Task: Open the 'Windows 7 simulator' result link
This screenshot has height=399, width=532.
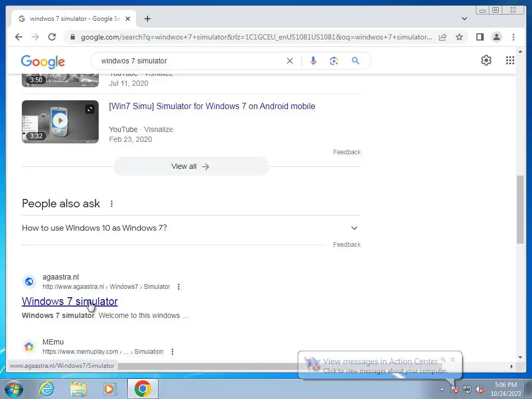Action: point(70,301)
